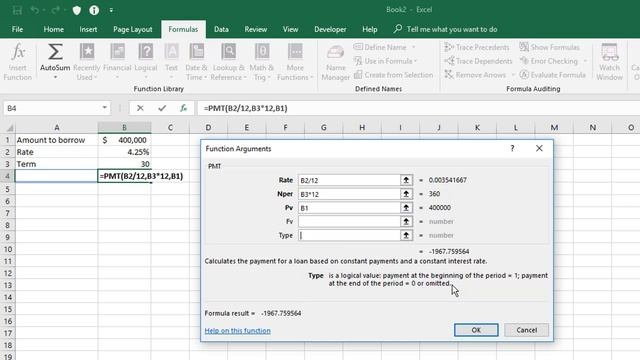This screenshot has height=360, width=640.
Task: Switch to the Home tab
Action: (53, 29)
